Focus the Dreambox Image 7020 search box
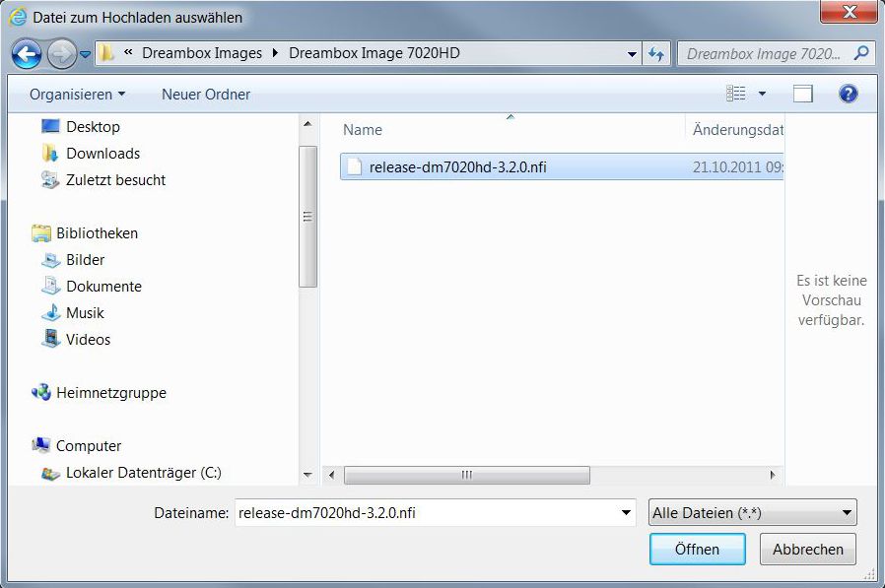This screenshot has height=588, width=885. 764,54
